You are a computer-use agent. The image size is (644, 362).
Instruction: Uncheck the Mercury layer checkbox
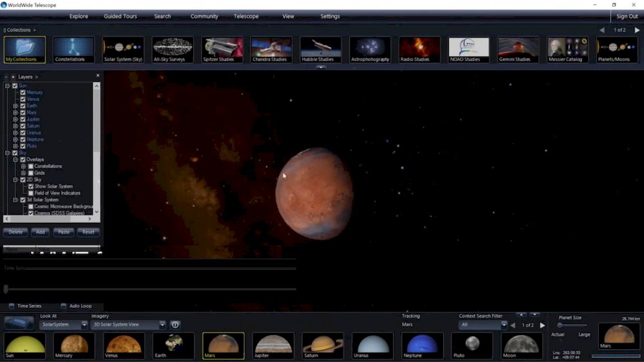click(23, 93)
